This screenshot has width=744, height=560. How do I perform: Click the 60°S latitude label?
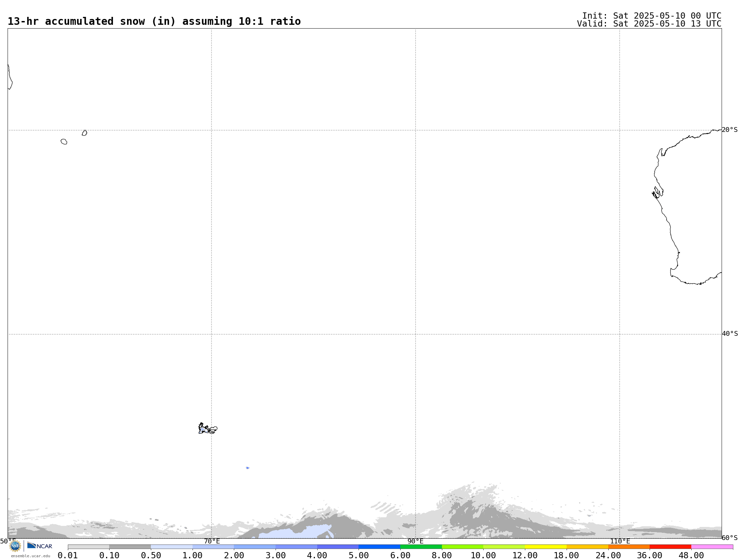coord(730,538)
